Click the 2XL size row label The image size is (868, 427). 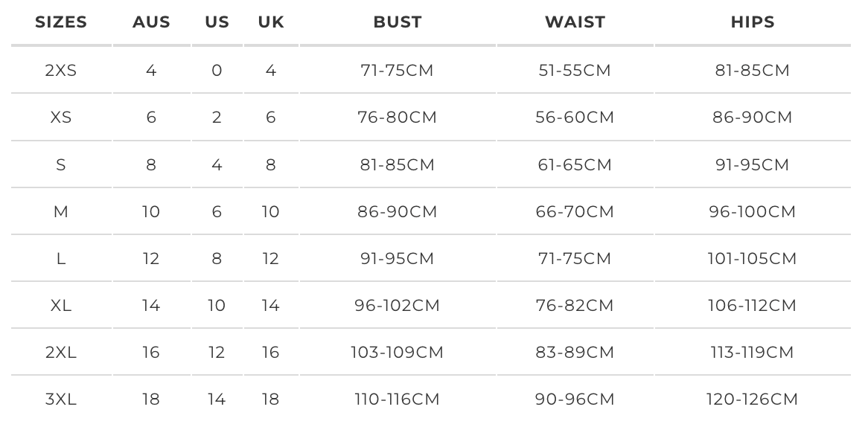[61, 353]
